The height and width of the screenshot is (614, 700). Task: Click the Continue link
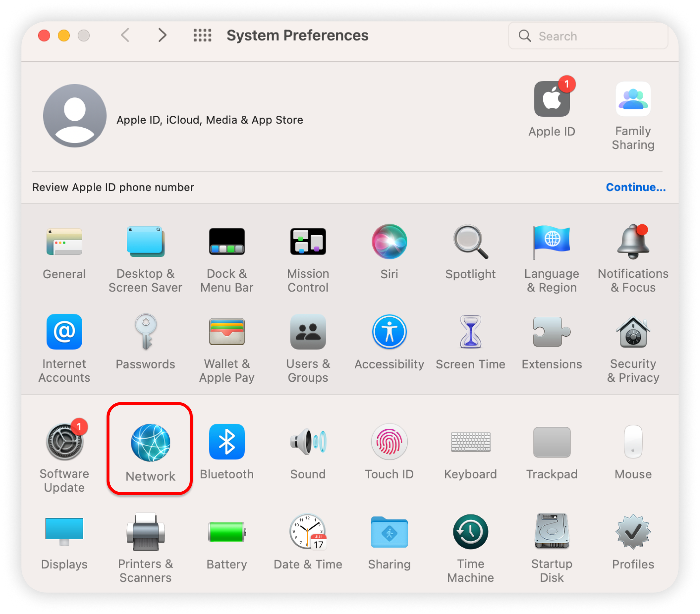[636, 187]
